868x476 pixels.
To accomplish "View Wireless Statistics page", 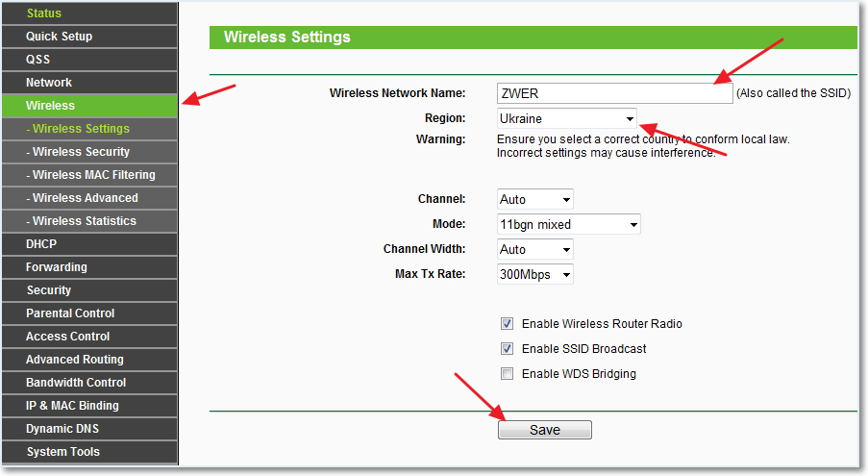I will (89, 221).
